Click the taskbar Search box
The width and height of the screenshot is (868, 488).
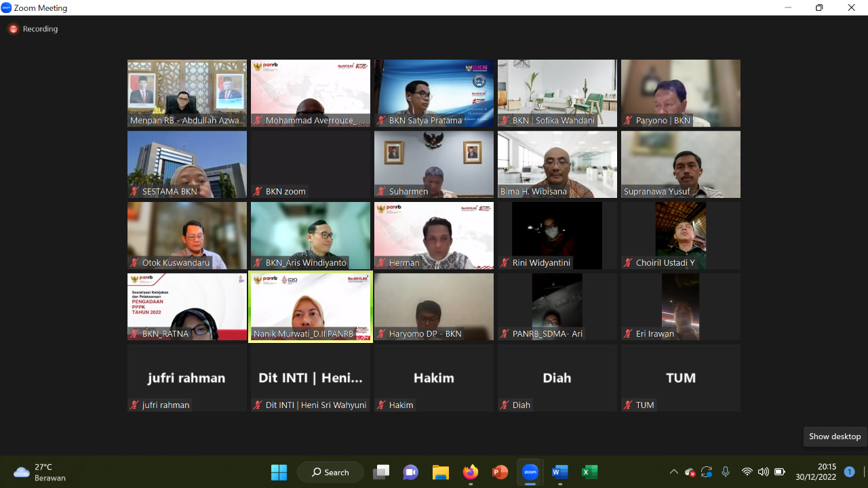tap(330, 472)
